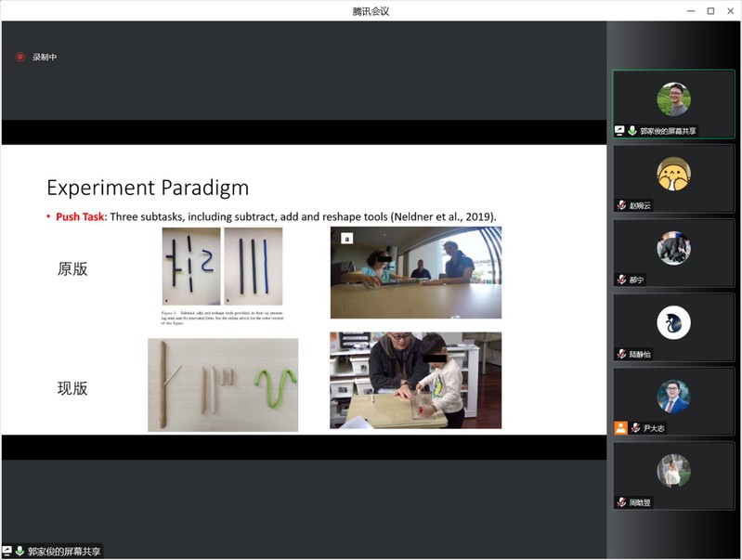Click the green microphone icon in bottom-left label
Screen dimensions: 742x560
[20, 552]
